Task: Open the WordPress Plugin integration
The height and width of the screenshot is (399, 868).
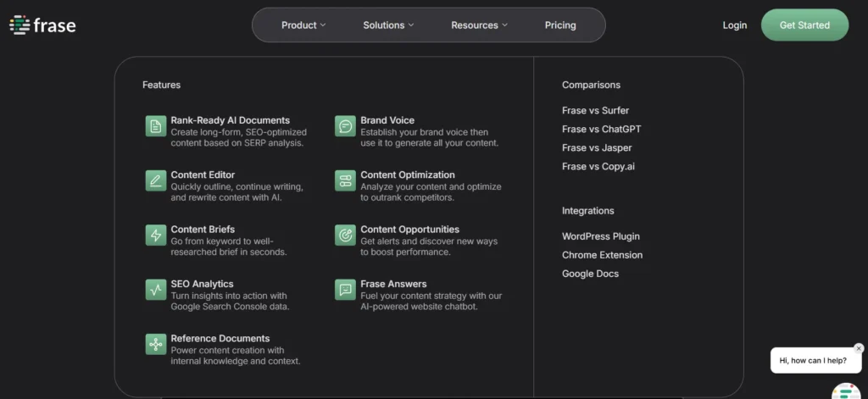Action: click(x=601, y=236)
